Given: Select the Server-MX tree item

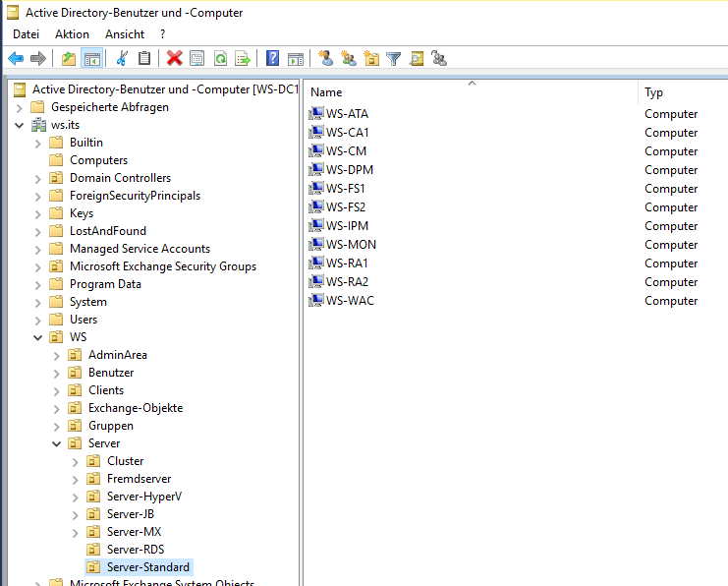Looking at the screenshot, I should (134, 532).
